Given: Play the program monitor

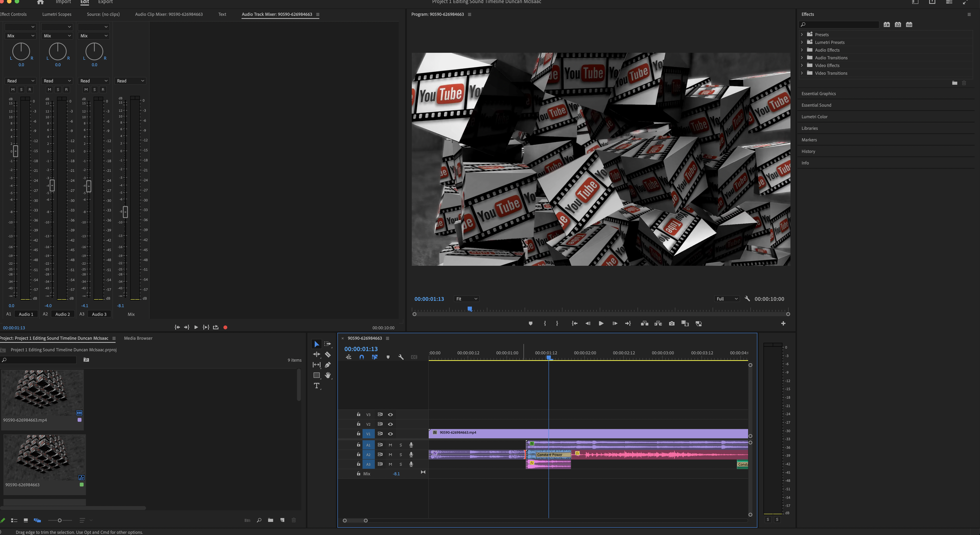Looking at the screenshot, I should pyautogui.click(x=601, y=323).
